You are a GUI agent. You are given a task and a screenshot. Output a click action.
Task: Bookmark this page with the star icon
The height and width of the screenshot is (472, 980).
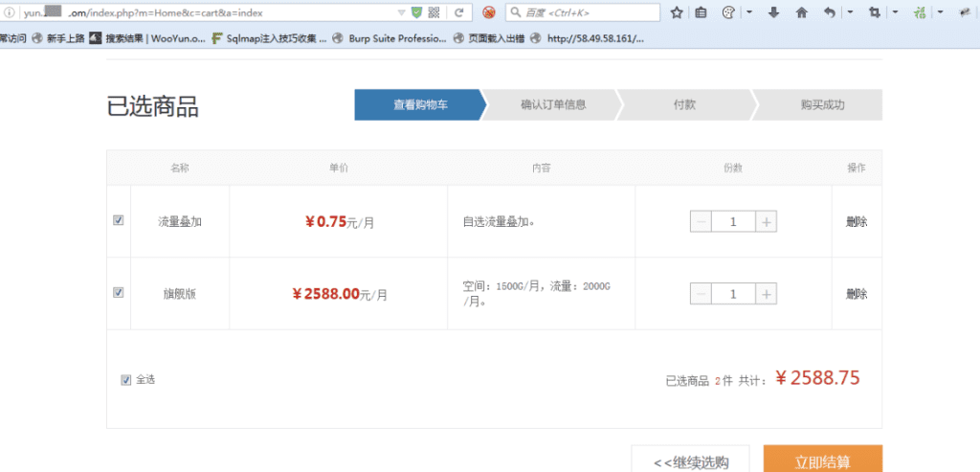(677, 13)
